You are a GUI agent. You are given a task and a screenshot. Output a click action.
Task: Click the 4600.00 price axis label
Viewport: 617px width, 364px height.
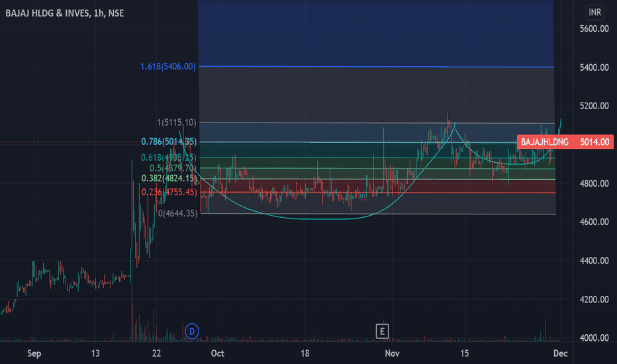(x=594, y=222)
